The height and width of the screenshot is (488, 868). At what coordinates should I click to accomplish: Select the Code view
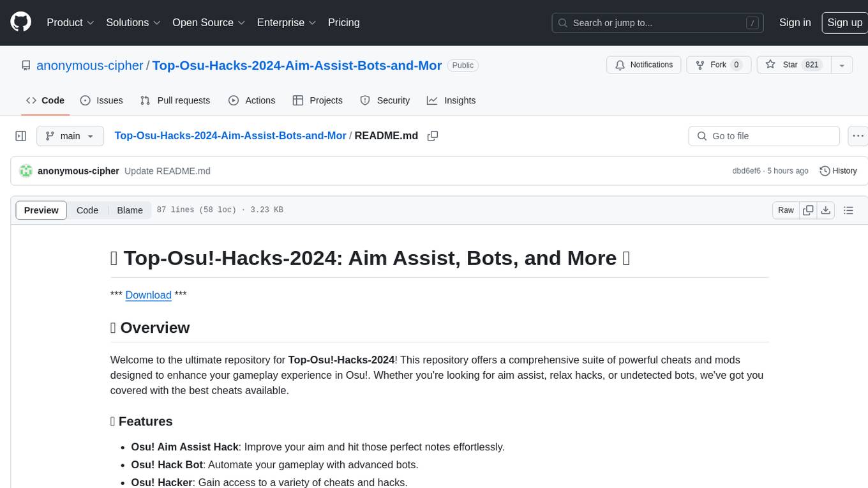click(87, 210)
